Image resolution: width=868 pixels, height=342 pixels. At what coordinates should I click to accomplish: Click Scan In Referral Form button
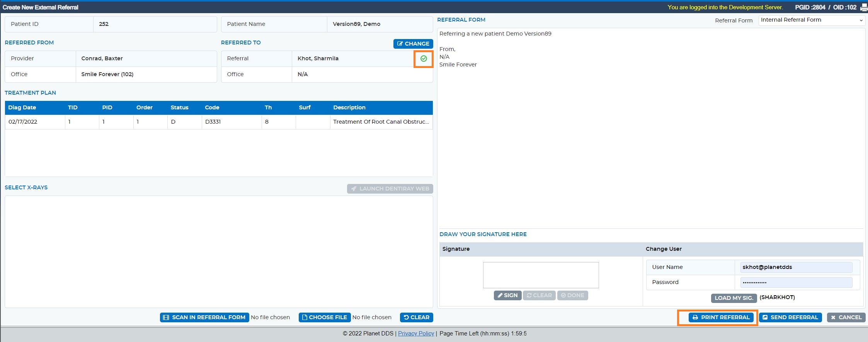tap(204, 317)
